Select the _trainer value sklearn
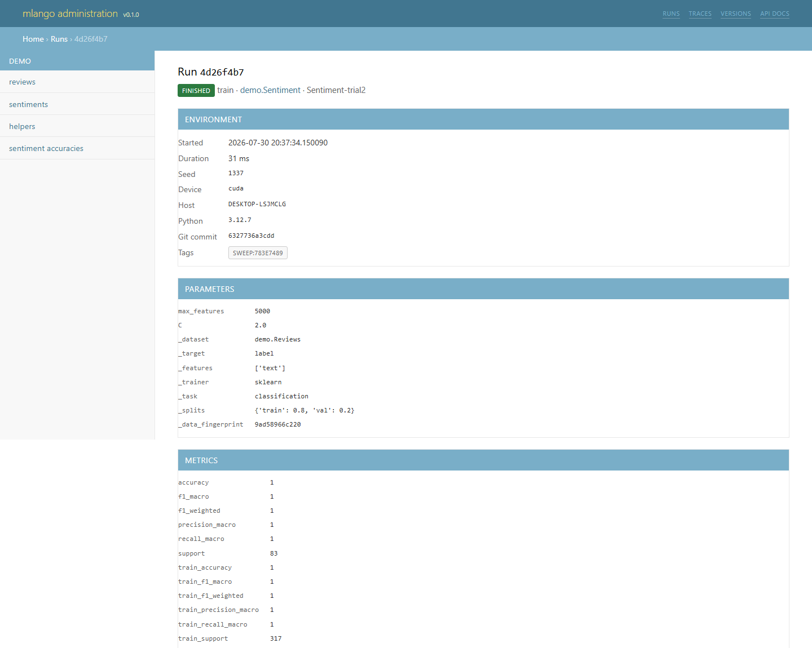The image size is (812, 648). (x=268, y=382)
